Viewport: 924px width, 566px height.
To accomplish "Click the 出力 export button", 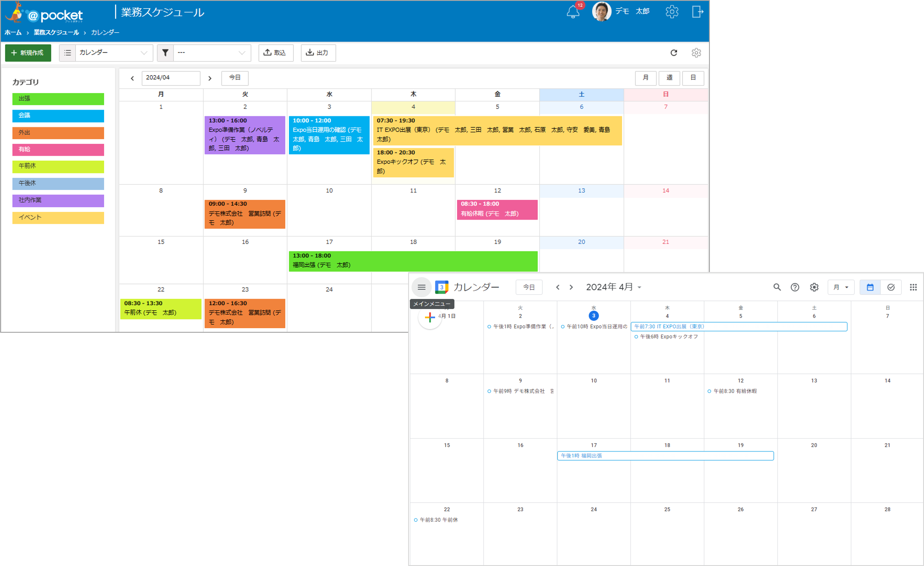I will click(318, 53).
